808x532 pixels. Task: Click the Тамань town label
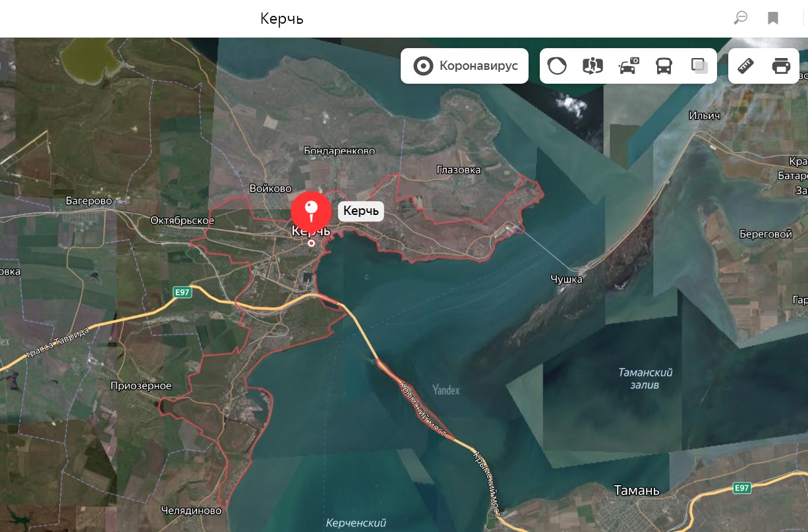pyautogui.click(x=636, y=490)
